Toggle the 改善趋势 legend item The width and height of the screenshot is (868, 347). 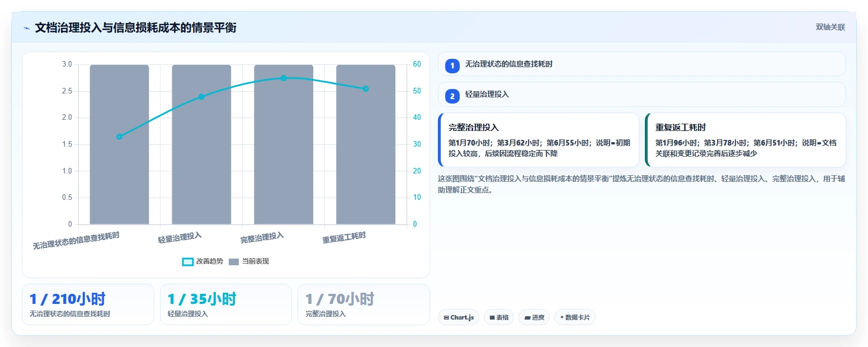202,261
